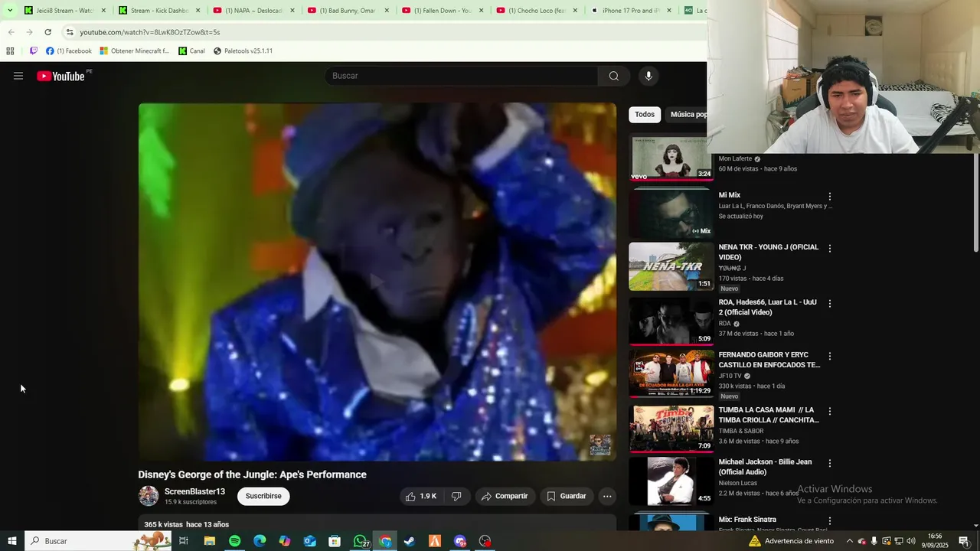Close the Fallen Down tab

click(x=481, y=11)
